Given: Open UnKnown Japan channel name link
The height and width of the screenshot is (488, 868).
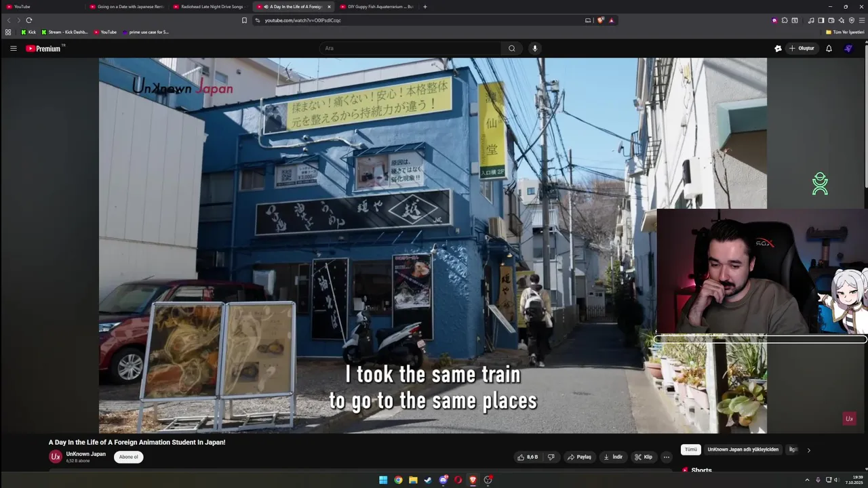Looking at the screenshot, I should coord(85,454).
